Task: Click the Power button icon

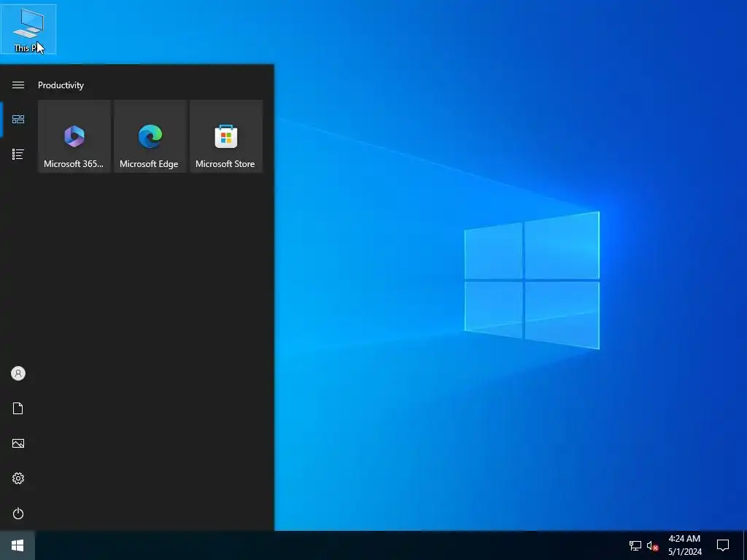Action: click(x=18, y=513)
